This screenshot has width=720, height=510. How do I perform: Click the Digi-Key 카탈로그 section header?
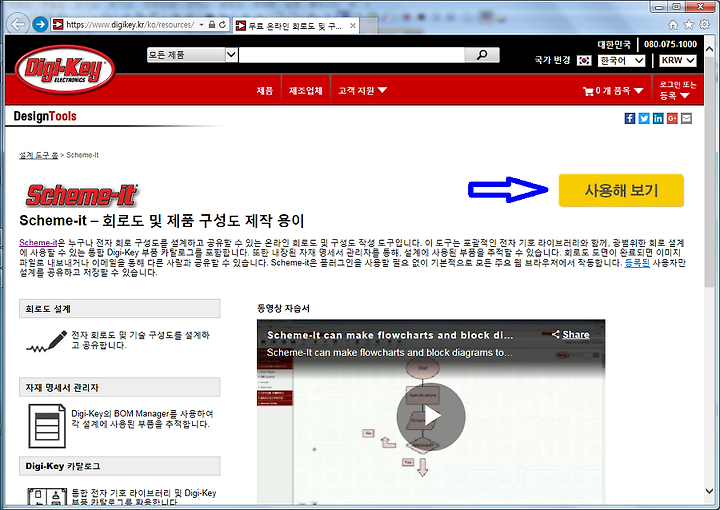pyautogui.click(x=119, y=466)
